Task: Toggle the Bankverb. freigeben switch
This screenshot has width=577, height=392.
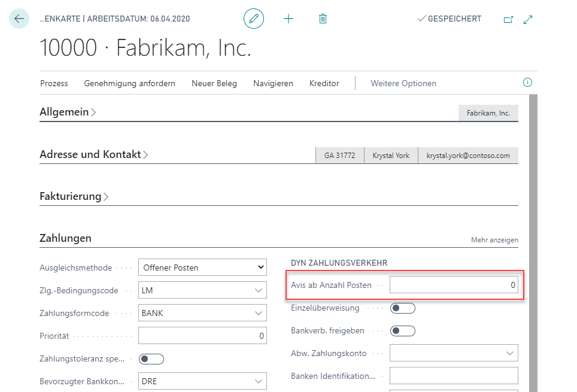Action: pos(403,331)
